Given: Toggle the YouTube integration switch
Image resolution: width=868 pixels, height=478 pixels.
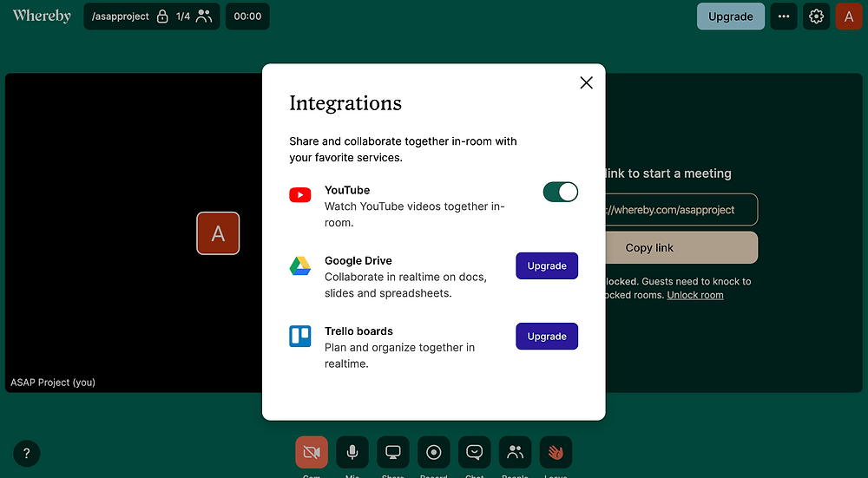Looking at the screenshot, I should point(560,192).
